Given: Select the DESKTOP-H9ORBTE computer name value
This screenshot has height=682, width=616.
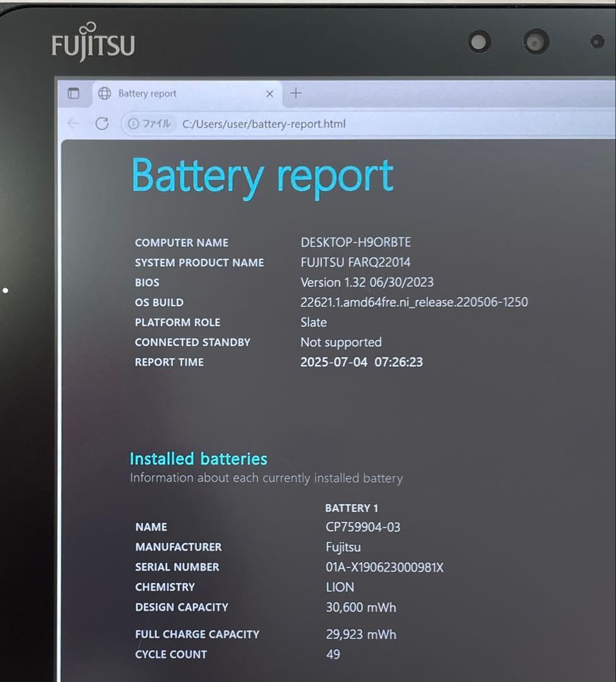Looking at the screenshot, I should (x=355, y=242).
